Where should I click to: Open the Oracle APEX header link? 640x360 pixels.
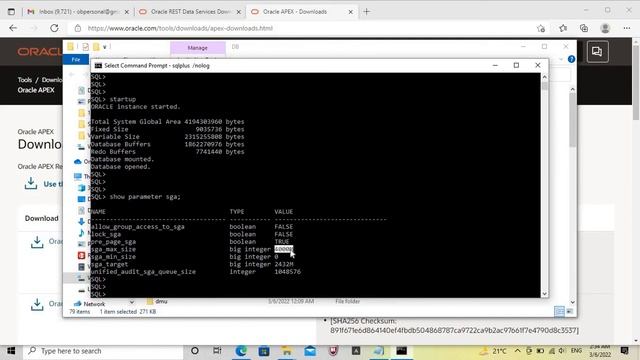[36, 90]
